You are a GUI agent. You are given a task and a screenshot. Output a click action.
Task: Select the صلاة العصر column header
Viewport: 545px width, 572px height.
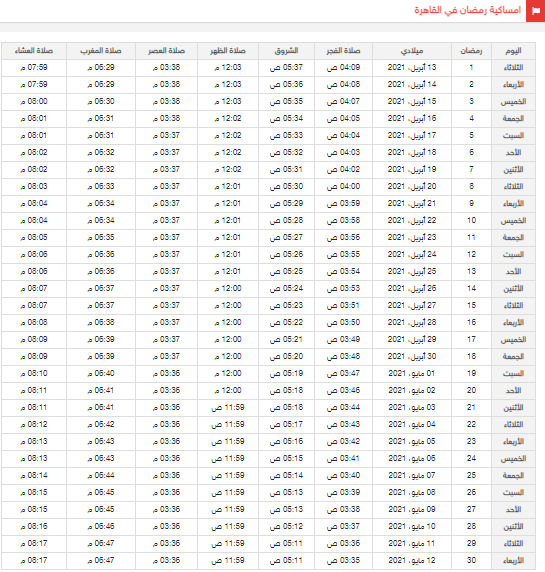coord(166,51)
